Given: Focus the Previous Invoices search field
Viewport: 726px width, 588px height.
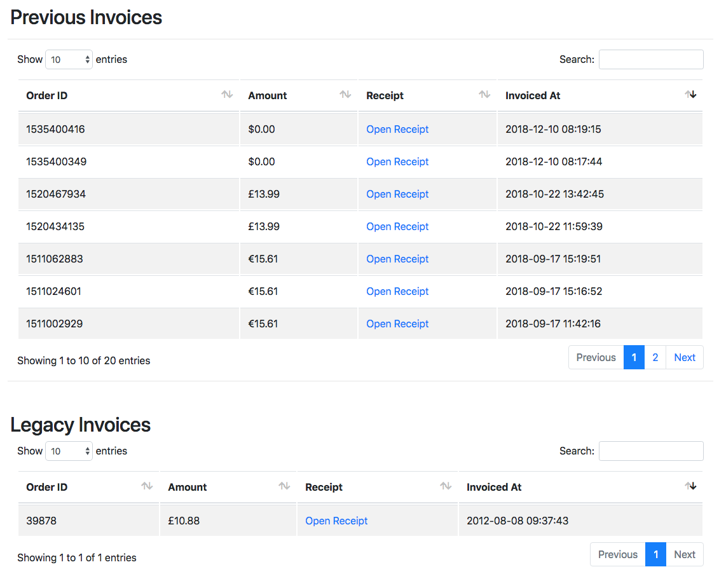Looking at the screenshot, I should (x=651, y=59).
